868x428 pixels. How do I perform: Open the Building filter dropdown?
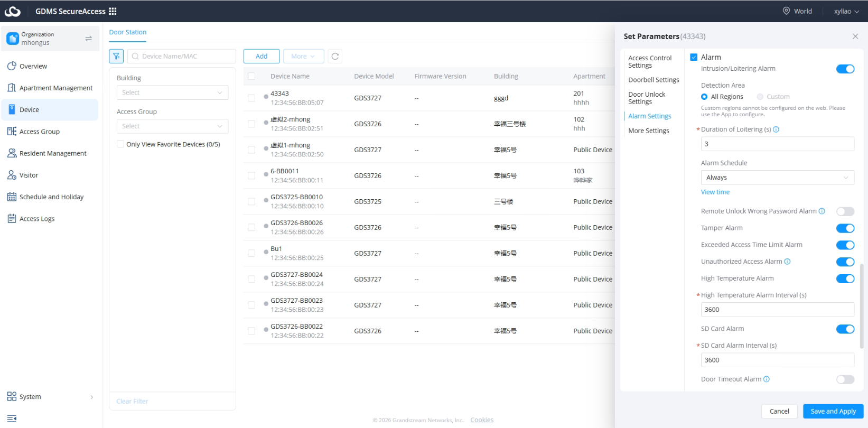point(172,92)
